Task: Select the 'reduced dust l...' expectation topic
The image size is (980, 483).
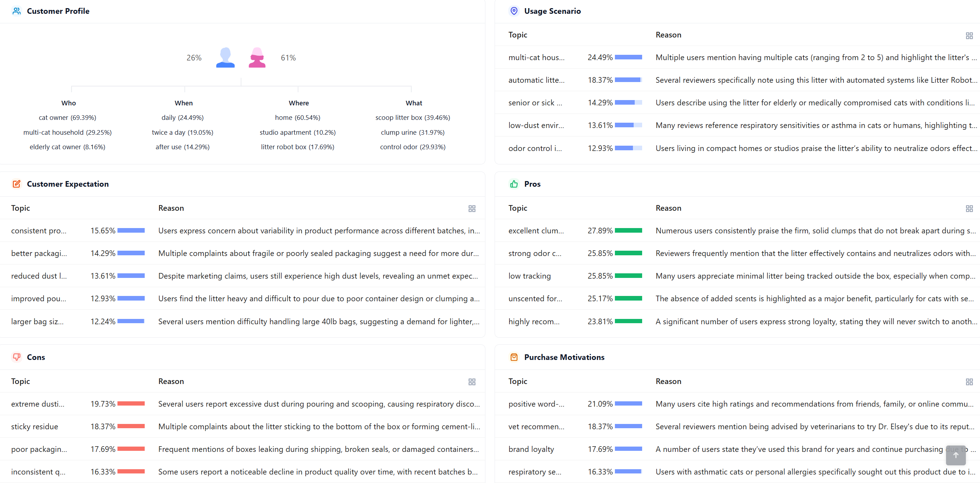Action: pos(39,276)
